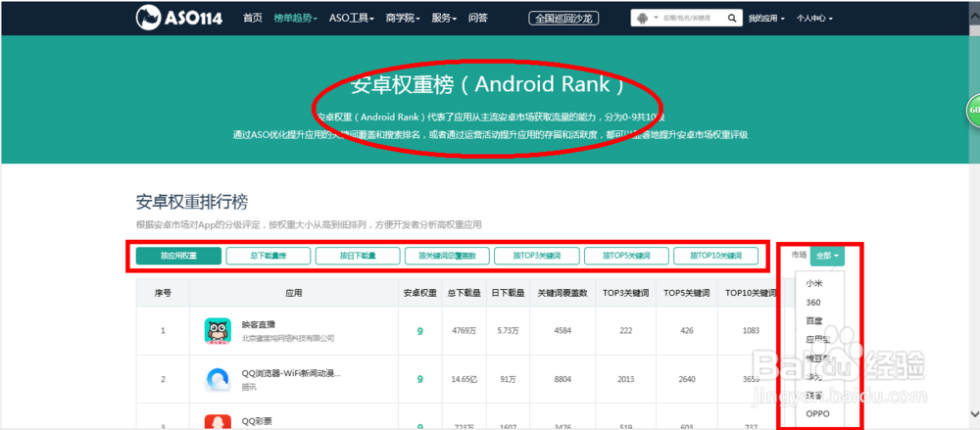Open the 问答 page
980x430 pixels.
pos(478,19)
